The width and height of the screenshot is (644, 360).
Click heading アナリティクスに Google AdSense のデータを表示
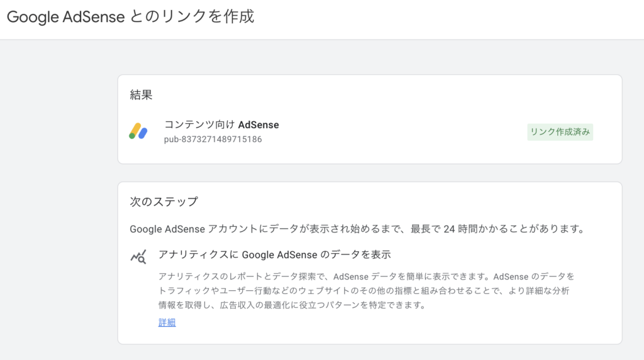pos(274,254)
